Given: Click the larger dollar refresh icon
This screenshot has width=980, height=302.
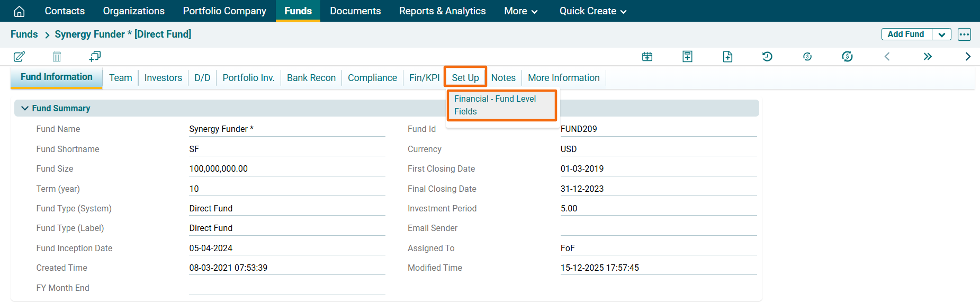Looking at the screenshot, I should (847, 57).
